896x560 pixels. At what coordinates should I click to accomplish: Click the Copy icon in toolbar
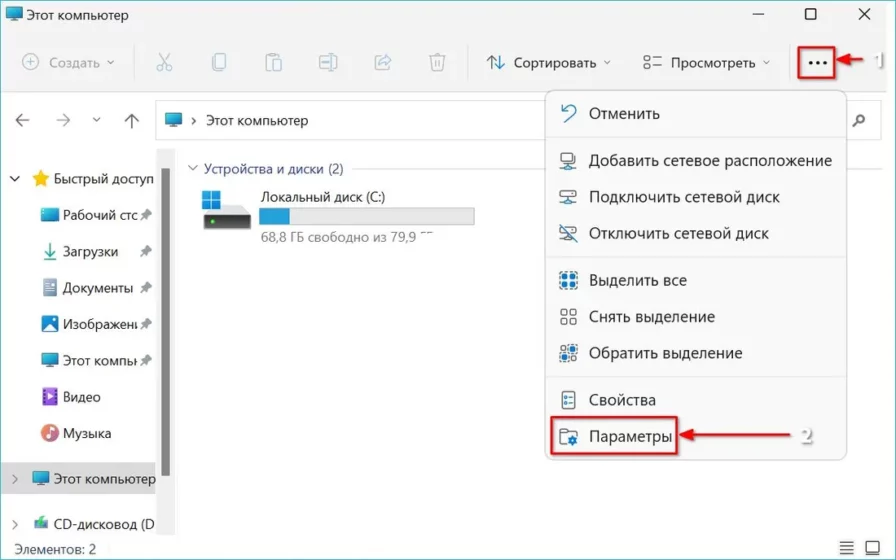click(219, 62)
